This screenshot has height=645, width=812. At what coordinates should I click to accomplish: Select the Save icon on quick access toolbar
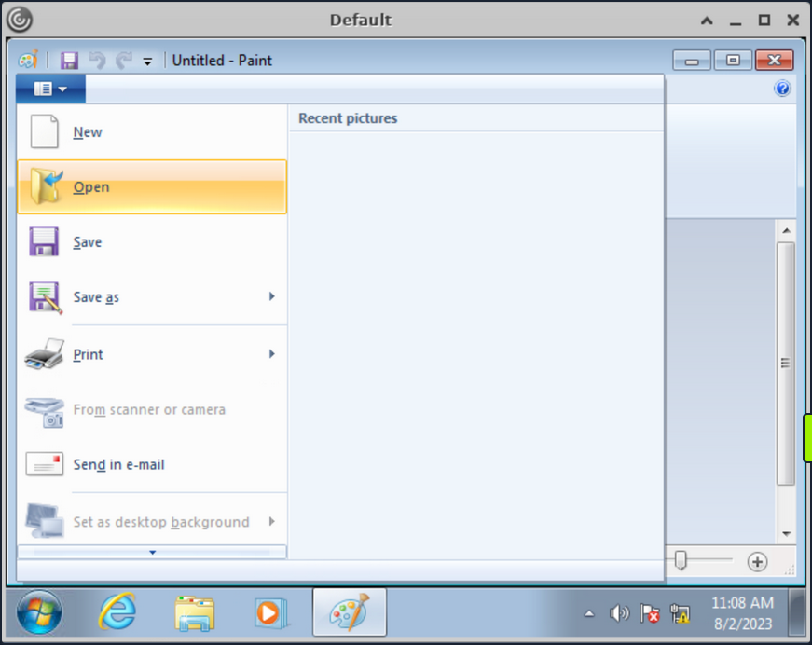click(x=69, y=60)
